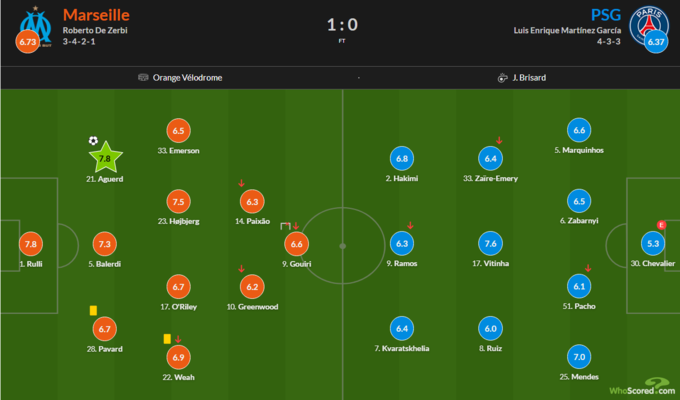This screenshot has width=680, height=400.
Task: Open player name 10. Greenwood
Action: pyautogui.click(x=252, y=306)
